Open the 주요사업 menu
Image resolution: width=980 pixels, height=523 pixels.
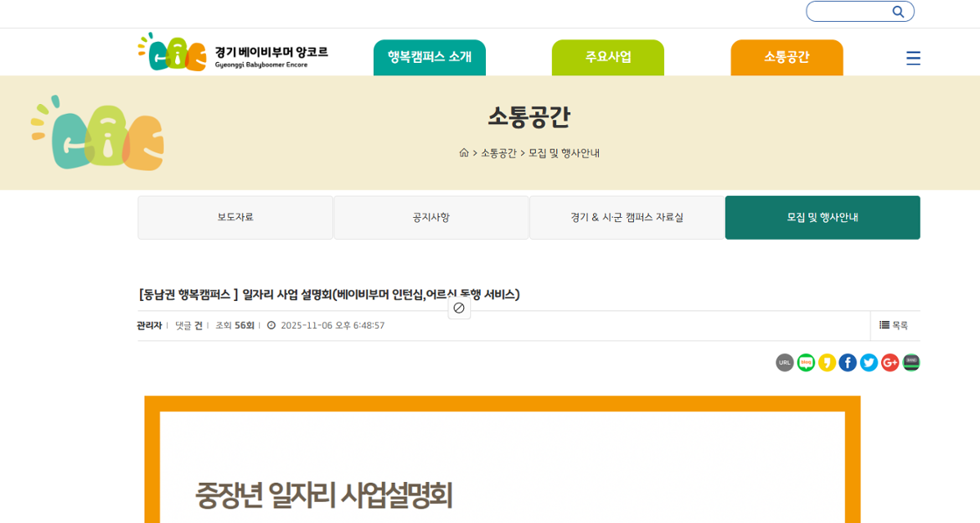(607, 58)
